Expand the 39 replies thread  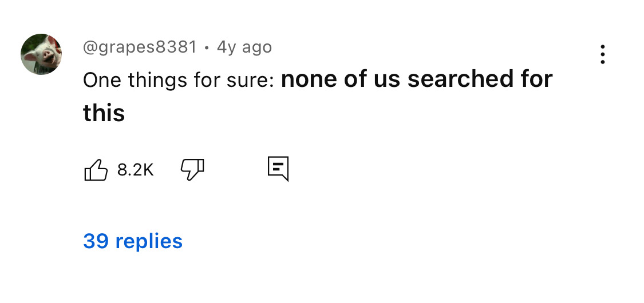133,241
